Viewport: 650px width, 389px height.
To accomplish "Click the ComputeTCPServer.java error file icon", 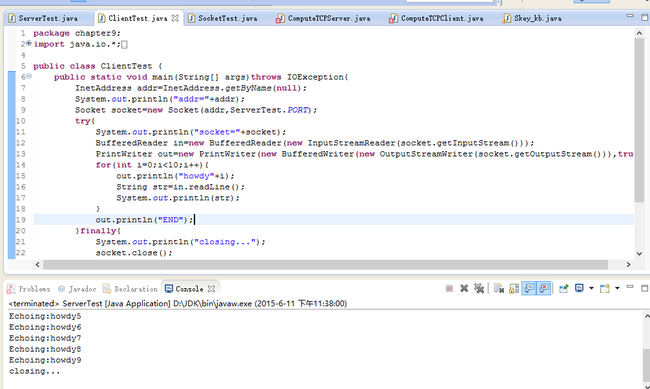I will 281,18.
